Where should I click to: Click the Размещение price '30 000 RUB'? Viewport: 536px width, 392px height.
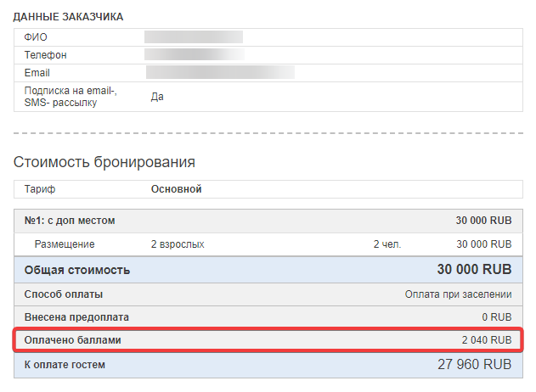click(483, 244)
